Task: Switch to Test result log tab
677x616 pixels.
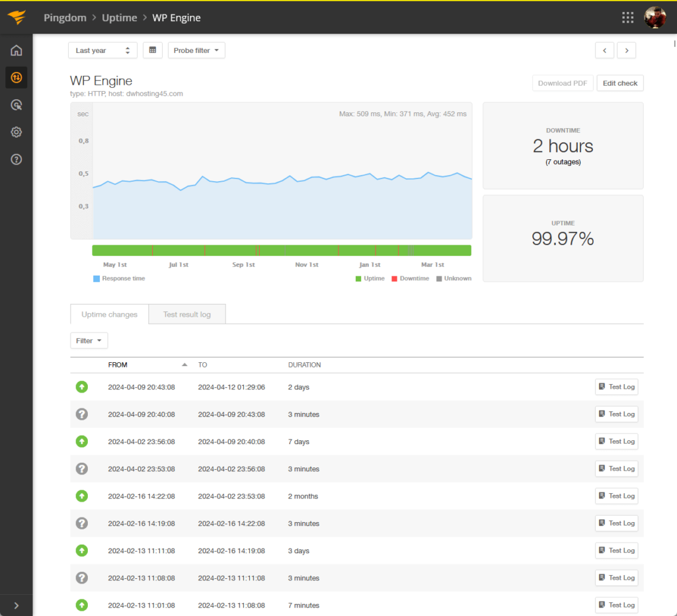Action: pos(187,314)
